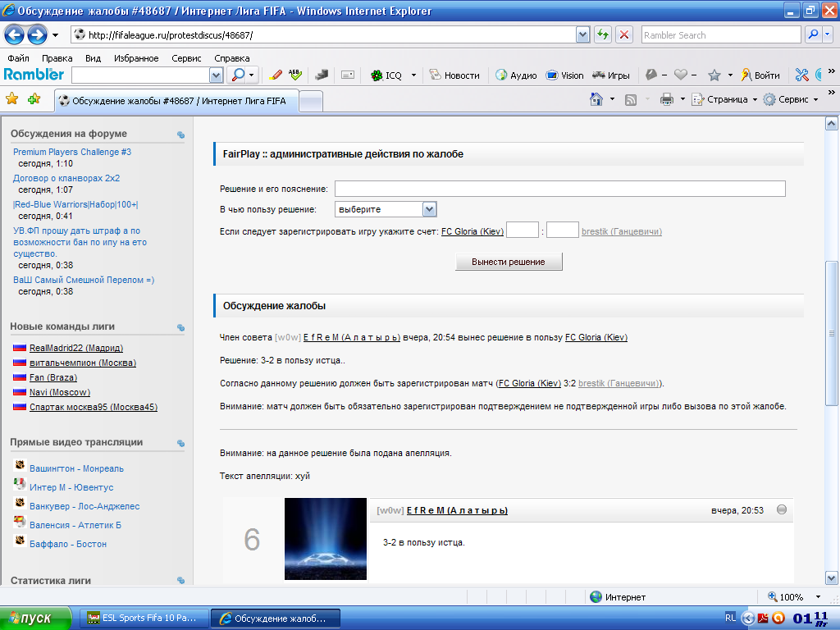Expand the Сервис command bar menu
This screenshot has height=630, width=840.
[x=791, y=99]
